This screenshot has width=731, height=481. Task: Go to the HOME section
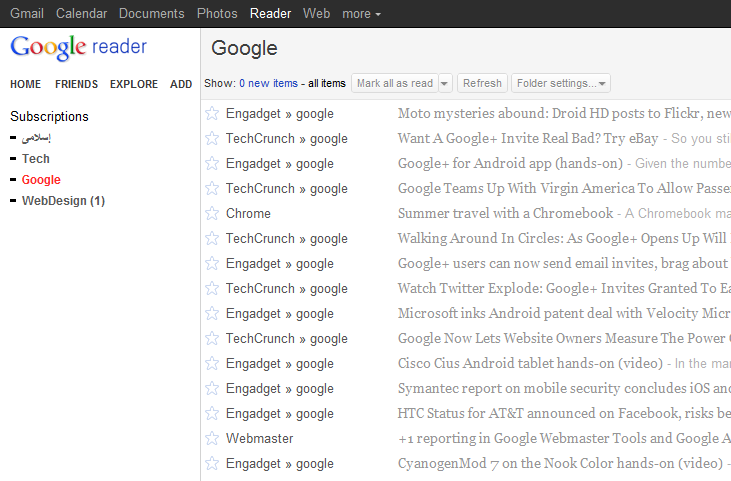(26, 84)
